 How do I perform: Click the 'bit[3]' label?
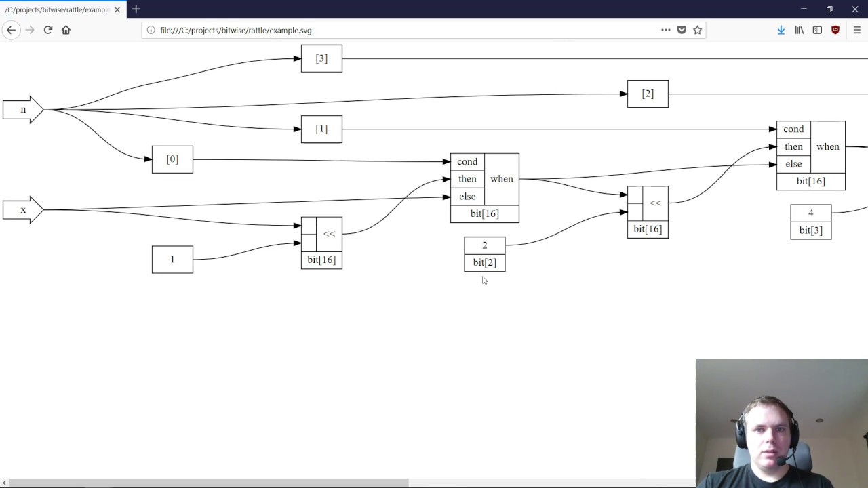coord(810,230)
